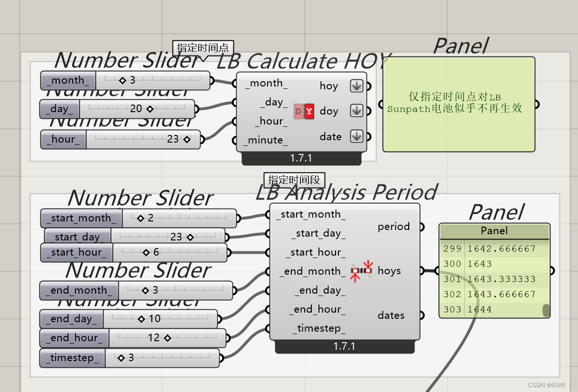The width and height of the screenshot is (578, 392).
Task: Click the _day_ slider knob at value 20
Action: tap(151, 109)
